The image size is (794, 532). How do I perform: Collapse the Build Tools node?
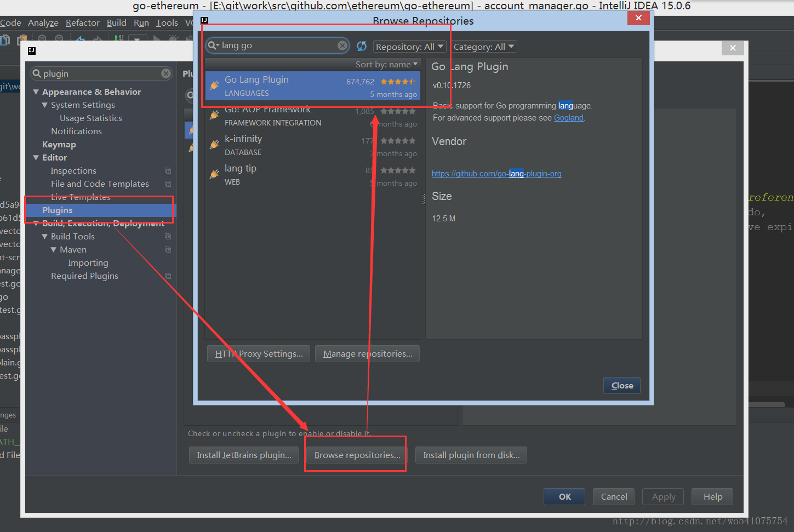point(44,237)
